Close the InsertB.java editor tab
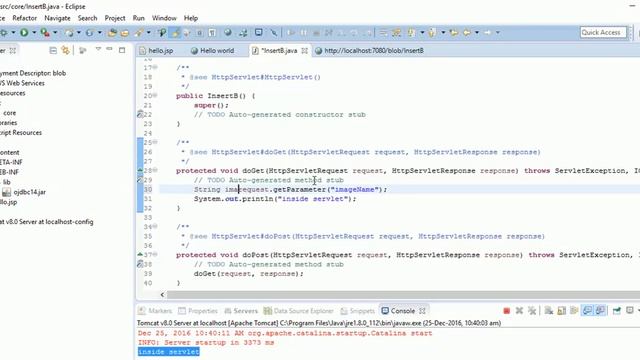The width and height of the screenshot is (640, 360). (304, 51)
